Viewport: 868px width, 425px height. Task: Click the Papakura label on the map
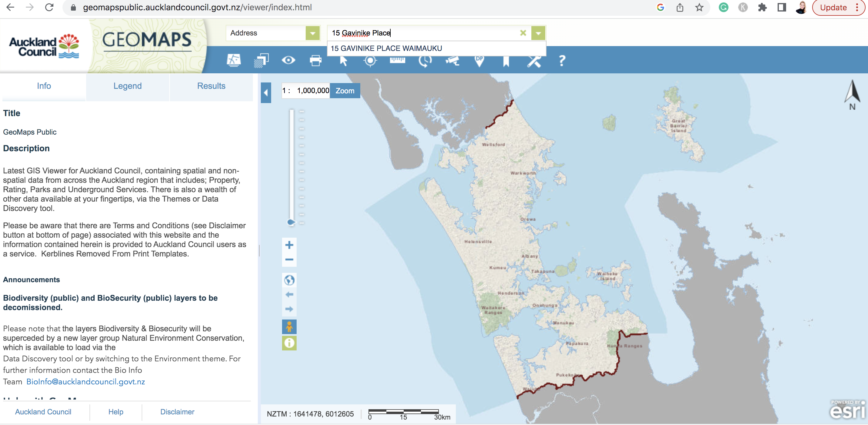(577, 343)
